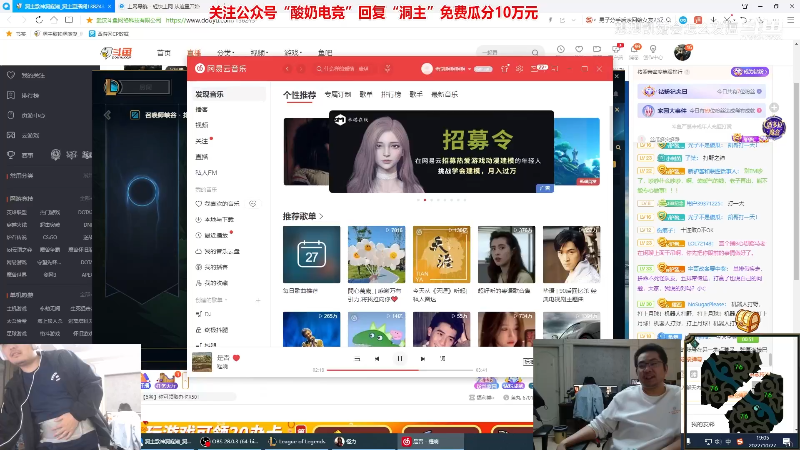Open liked music heart item in sidebar
800x450 pixels.
(x=218, y=204)
